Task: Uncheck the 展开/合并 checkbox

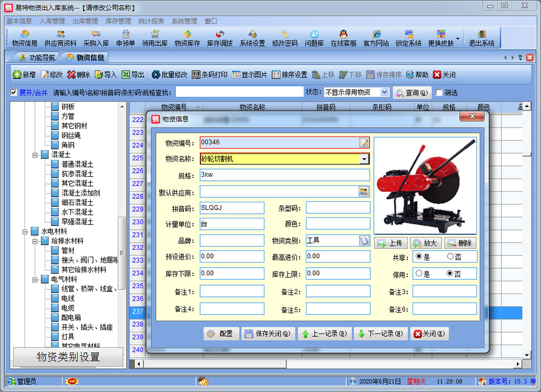Action: tap(14, 92)
